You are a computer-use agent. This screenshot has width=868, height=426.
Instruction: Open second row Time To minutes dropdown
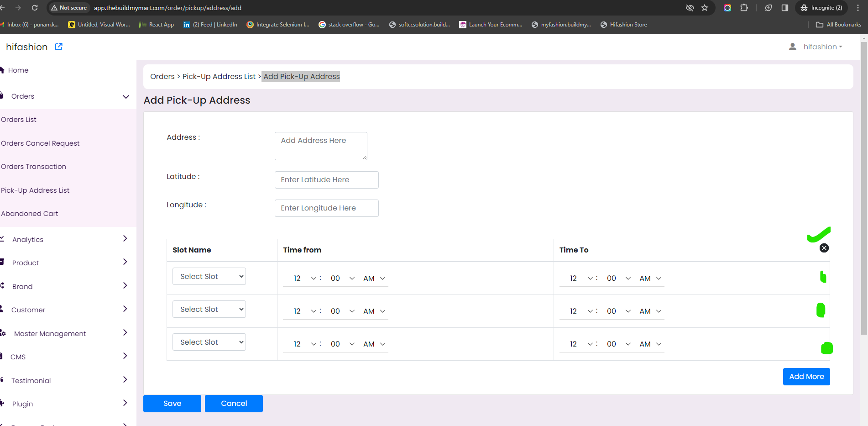click(x=619, y=311)
